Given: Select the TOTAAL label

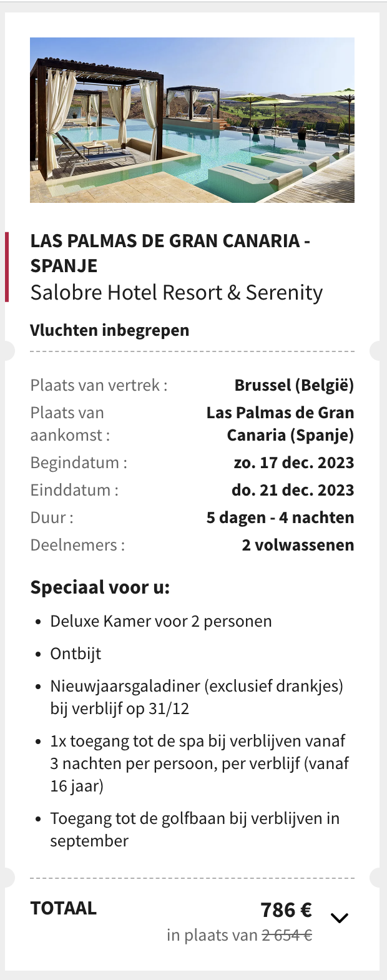Looking at the screenshot, I should 64,908.
